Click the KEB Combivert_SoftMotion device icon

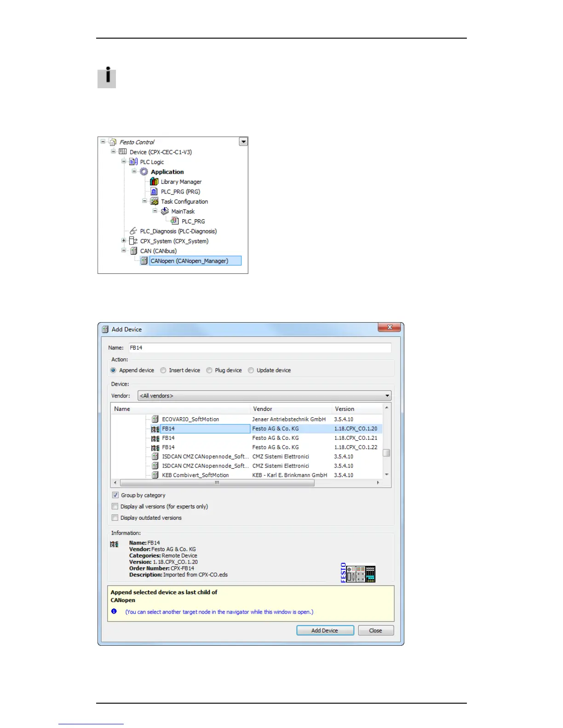155,475
